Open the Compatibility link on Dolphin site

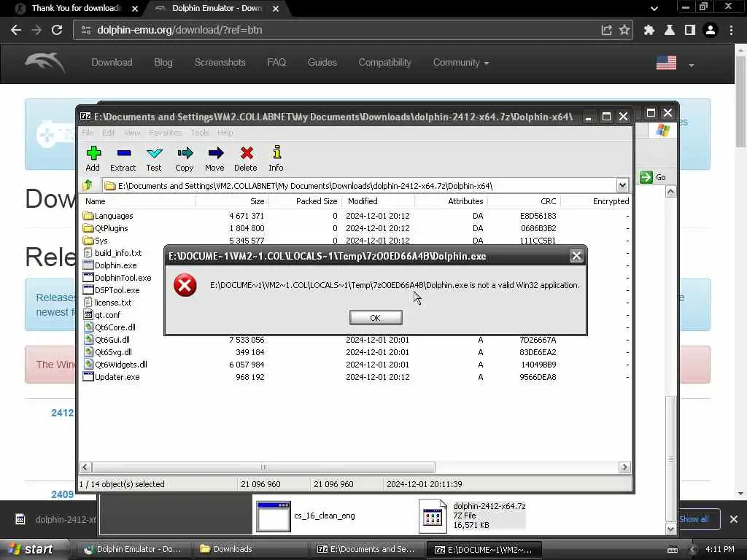point(385,63)
